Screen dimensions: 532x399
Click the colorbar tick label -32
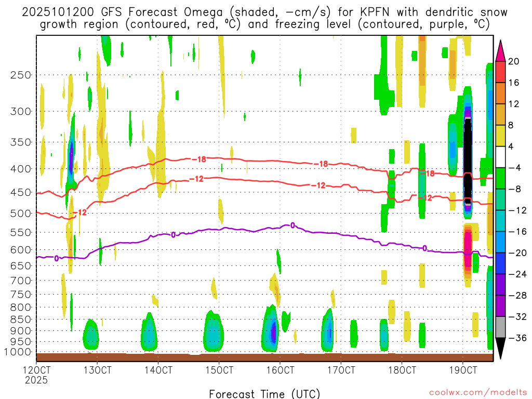tap(517, 317)
